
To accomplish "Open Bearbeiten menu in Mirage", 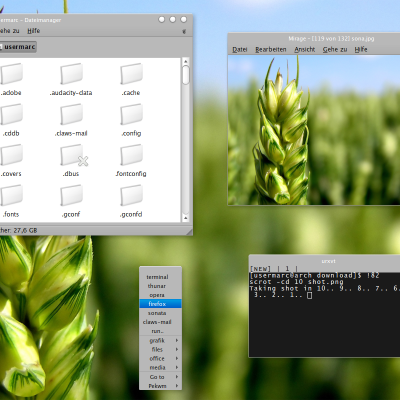I will [x=271, y=49].
